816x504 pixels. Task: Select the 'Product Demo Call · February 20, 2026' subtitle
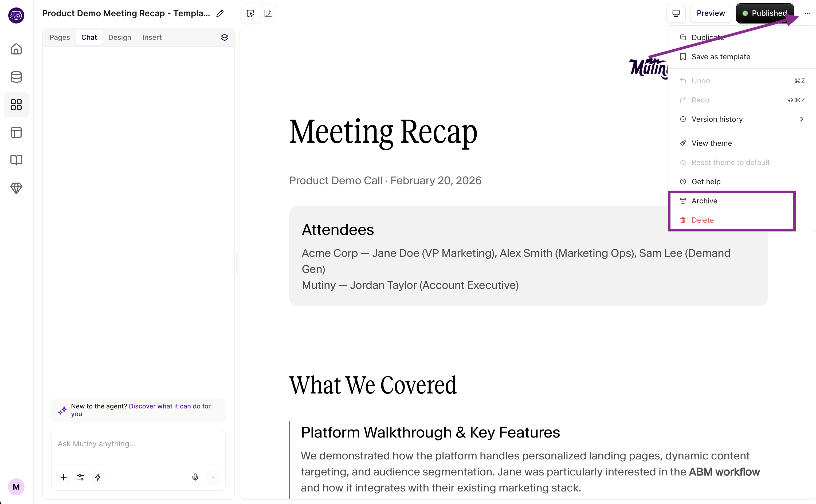[x=385, y=180]
